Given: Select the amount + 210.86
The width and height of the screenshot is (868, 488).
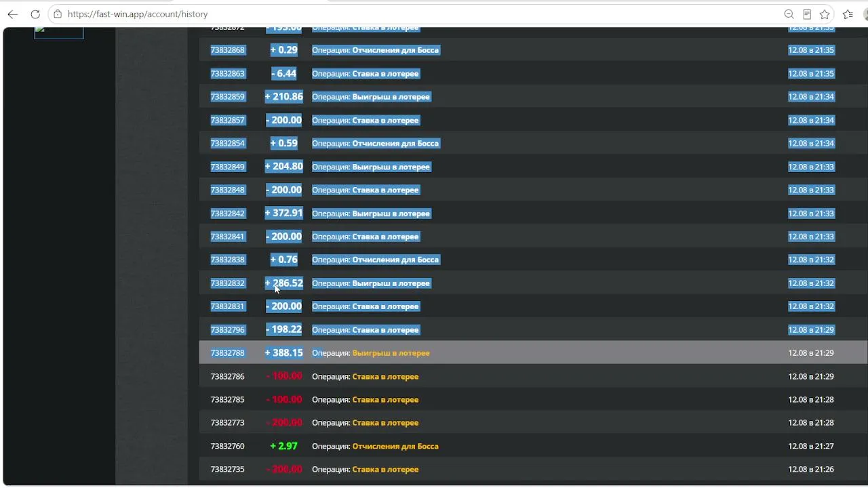Looking at the screenshot, I should [284, 97].
